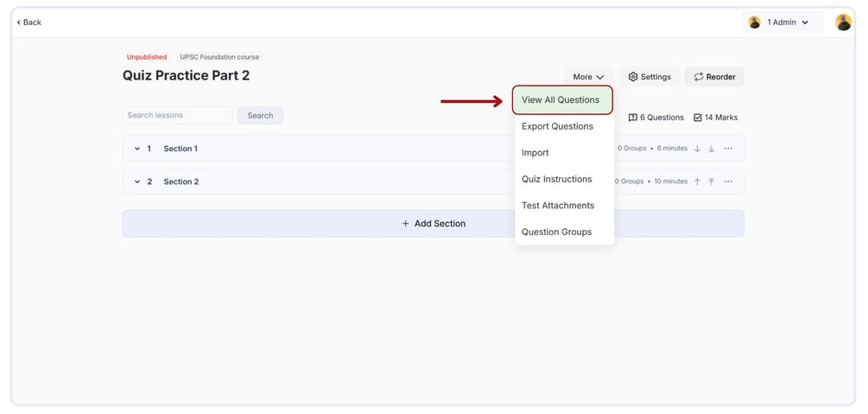Open quiz Settings
This screenshot has height=414, width=868.
(x=649, y=77)
